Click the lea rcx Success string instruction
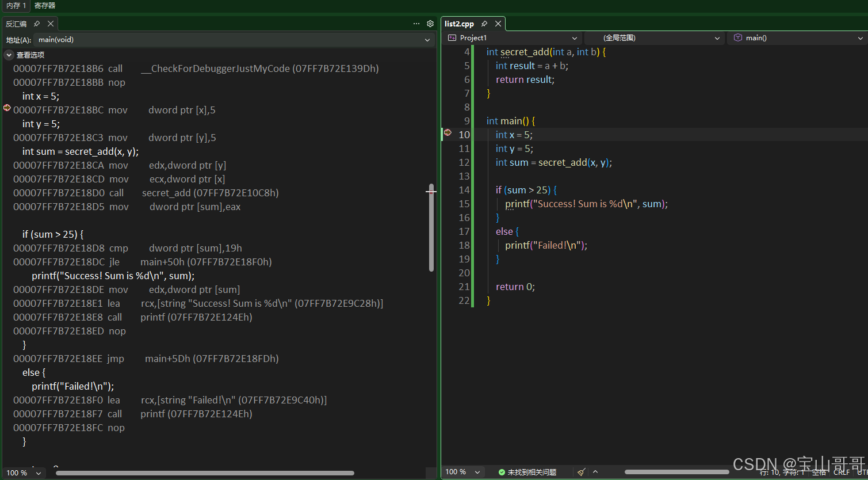 click(x=198, y=303)
